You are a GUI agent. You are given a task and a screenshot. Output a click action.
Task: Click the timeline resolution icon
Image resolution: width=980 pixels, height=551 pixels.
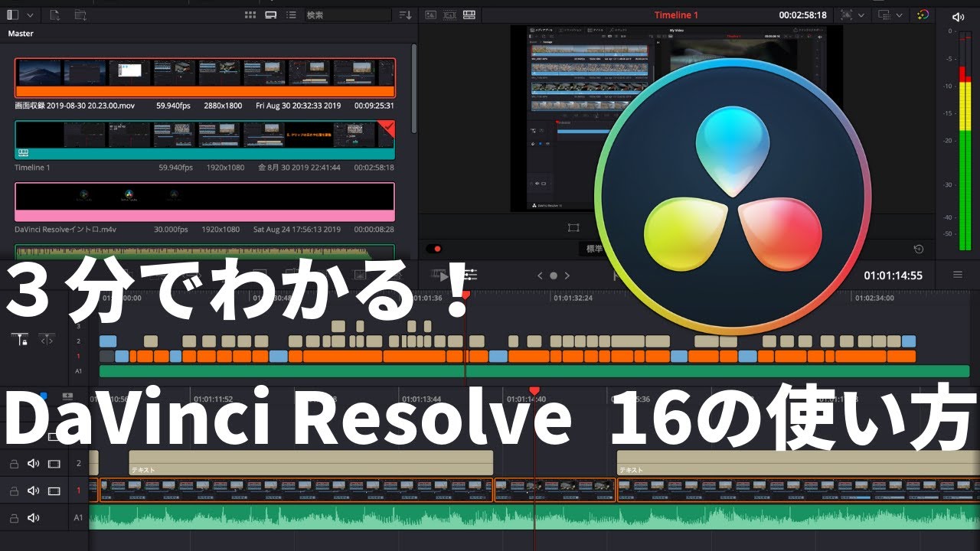(x=885, y=15)
